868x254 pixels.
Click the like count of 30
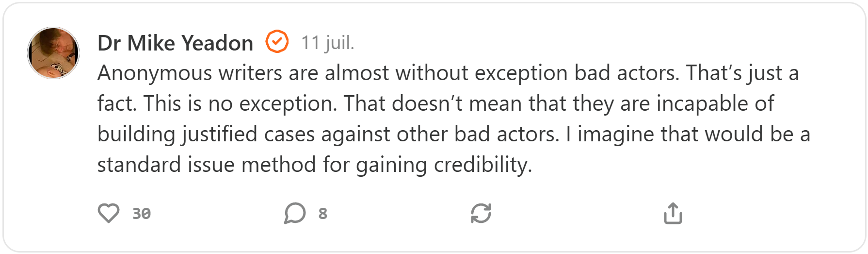pyautogui.click(x=142, y=214)
